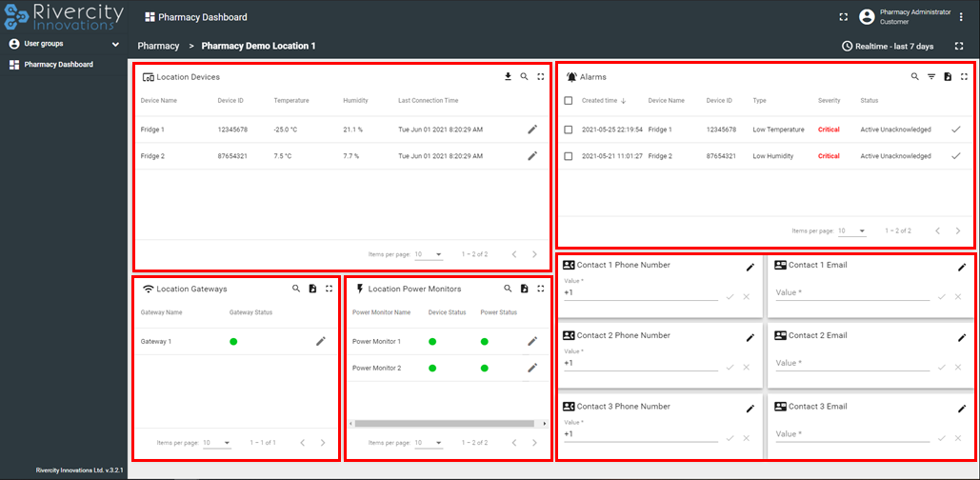Check the Fridge 2 alarm checkbox
Image resolution: width=980 pixels, height=480 pixels.
click(x=569, y=156)
